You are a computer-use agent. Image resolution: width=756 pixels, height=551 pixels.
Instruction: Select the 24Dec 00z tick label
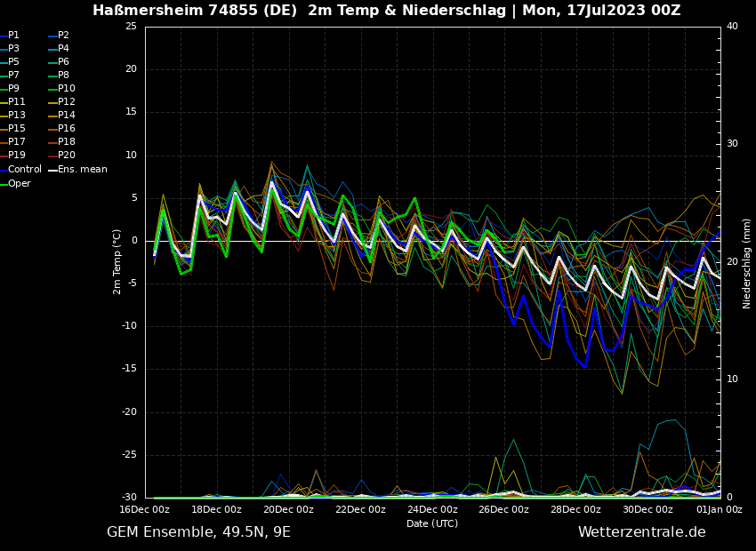coord(432,509)
